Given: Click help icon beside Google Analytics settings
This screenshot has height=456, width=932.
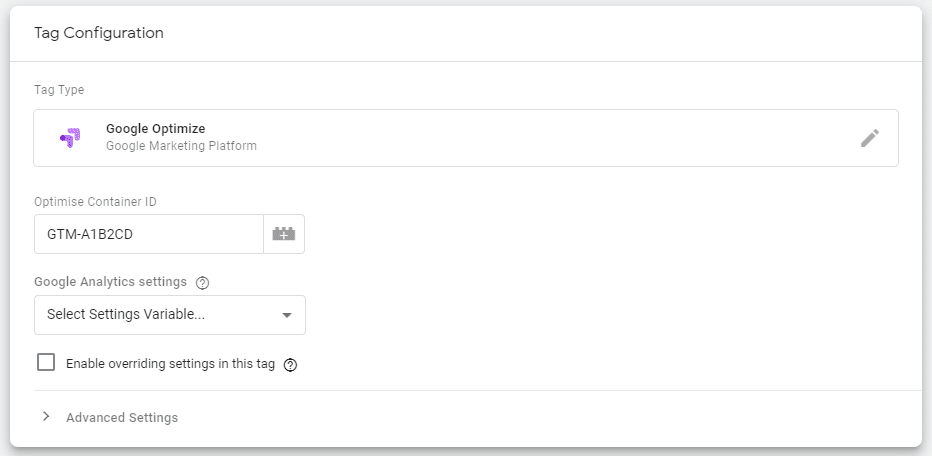Looking at the screenshot, I should pos(202,283).
